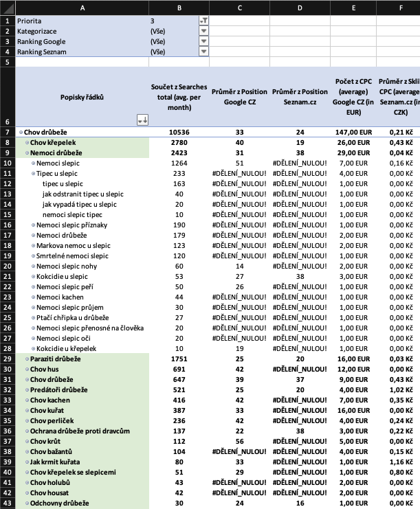The height and width of the screenshot is (509, 420).
Task: Open the Ranking Google filter dropdown
Action: 203,41
